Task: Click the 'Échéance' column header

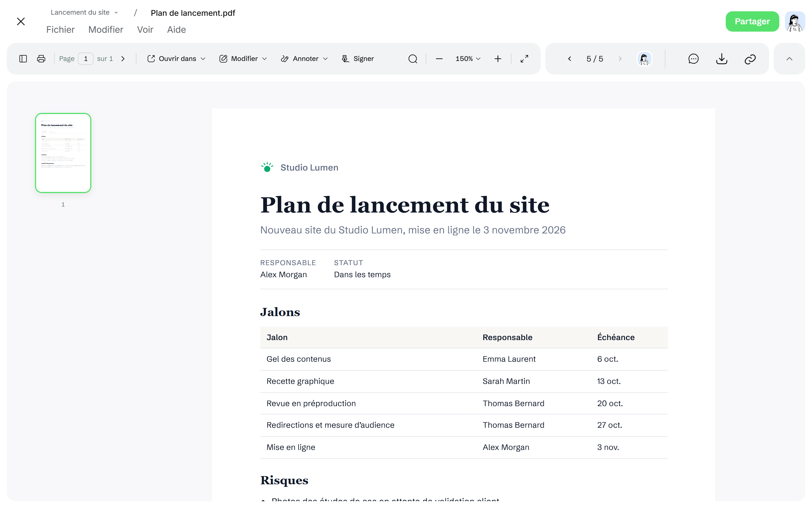Action: [x=615, y=337]
